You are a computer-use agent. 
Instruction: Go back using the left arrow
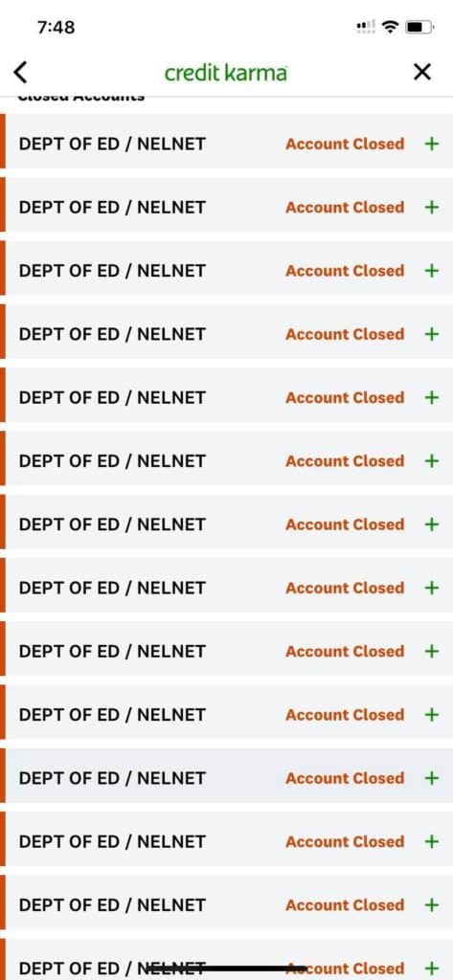coord(21,73)
